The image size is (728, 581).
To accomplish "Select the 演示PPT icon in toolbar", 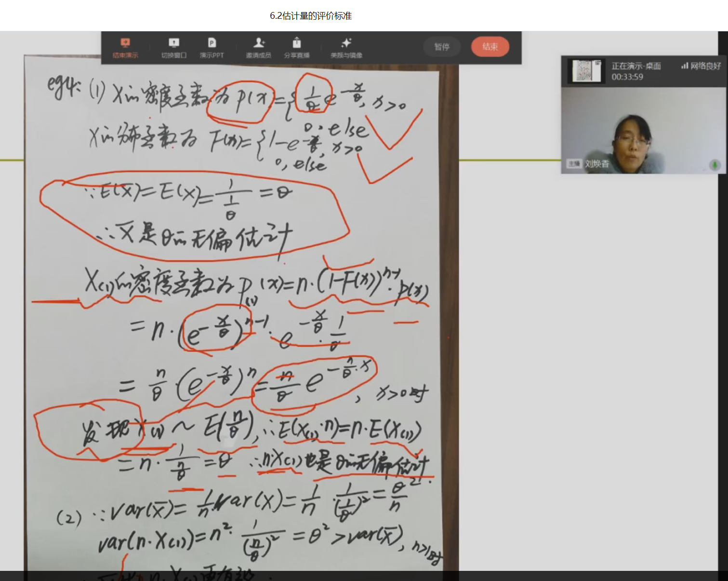I will coord(212,43).
